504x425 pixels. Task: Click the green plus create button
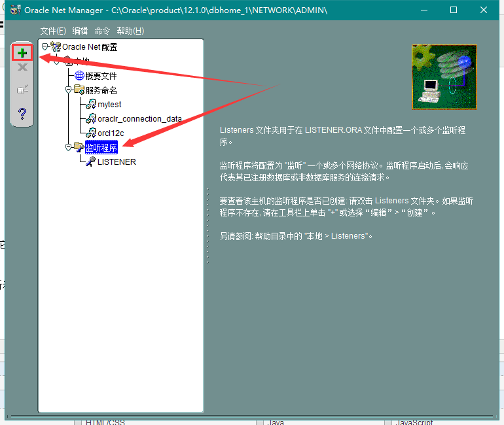click(x=22, y=53)
